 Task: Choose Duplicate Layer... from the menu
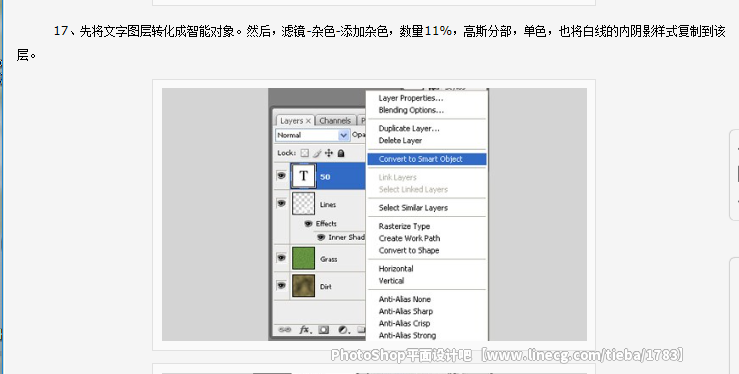(x=409, y=128)
